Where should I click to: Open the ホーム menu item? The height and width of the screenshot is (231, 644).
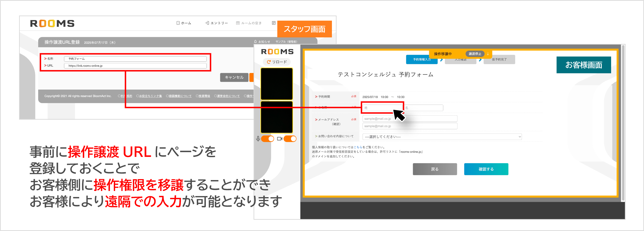184,23
